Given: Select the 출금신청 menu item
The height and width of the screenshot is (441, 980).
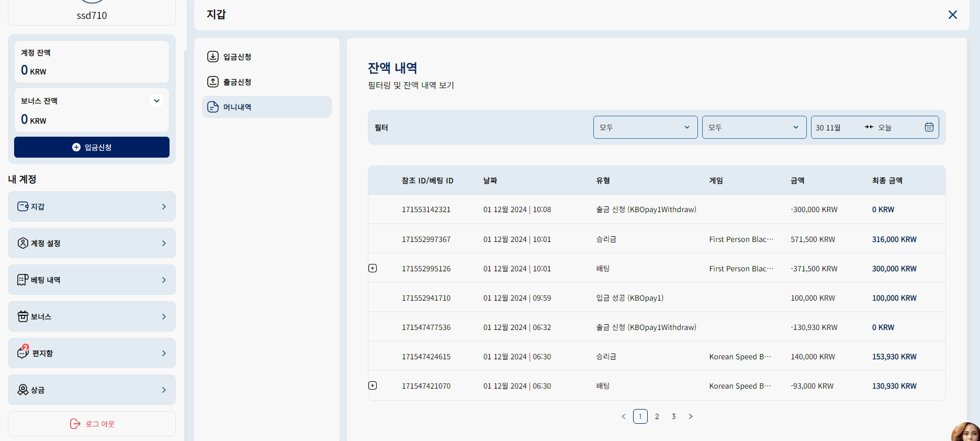Looking at the screenshot, I should coord(266,82).
